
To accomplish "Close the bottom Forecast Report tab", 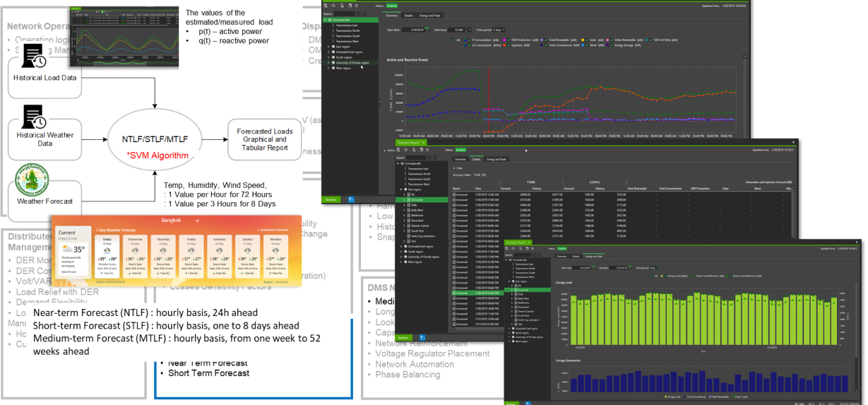I will coord(529,242).
